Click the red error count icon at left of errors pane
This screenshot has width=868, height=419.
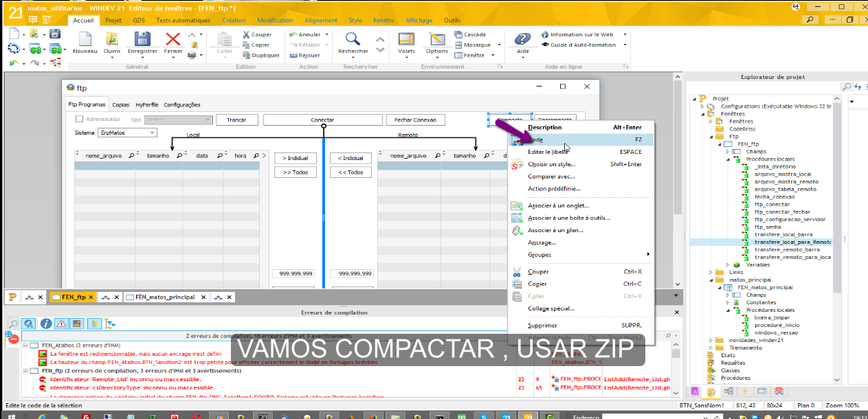point(12,338)
